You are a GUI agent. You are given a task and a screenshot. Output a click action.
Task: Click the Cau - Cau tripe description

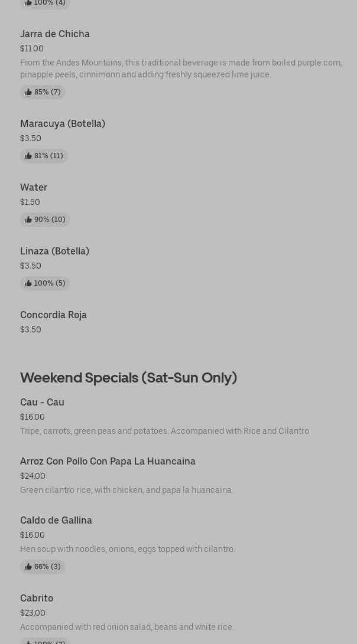(x=164, y=431)
